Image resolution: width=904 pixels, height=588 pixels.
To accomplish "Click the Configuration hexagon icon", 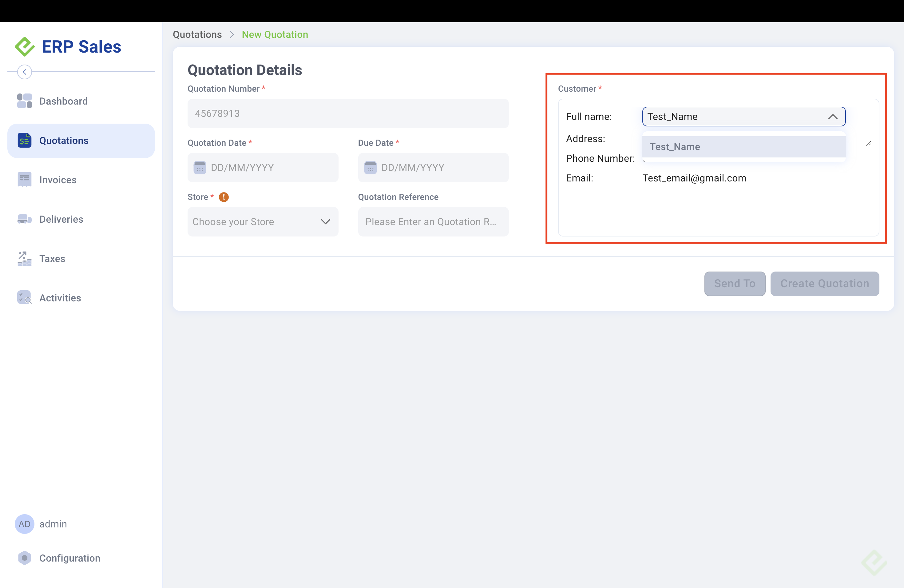I will (25, 558).
